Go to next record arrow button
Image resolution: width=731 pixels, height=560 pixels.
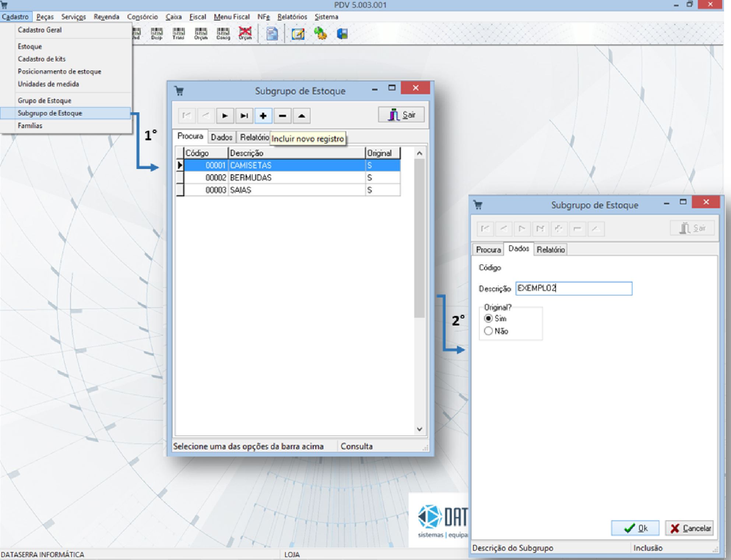(x=225, y=116)
